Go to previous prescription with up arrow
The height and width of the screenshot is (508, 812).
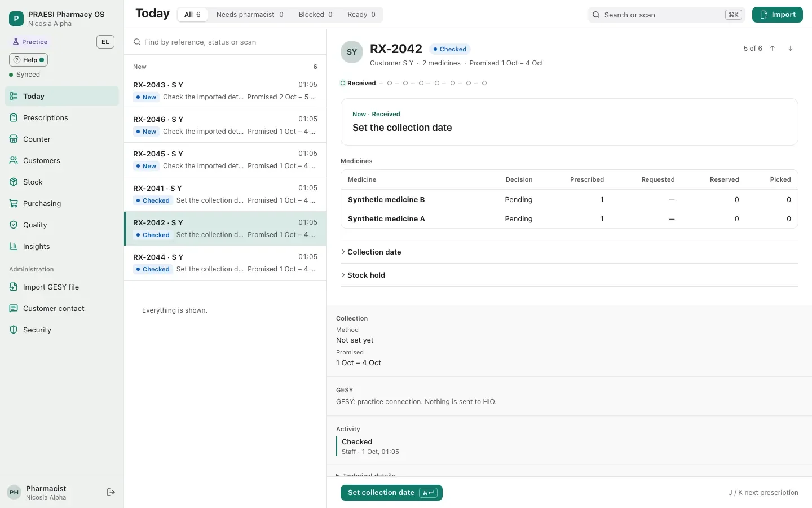click(x=773, y=49)
